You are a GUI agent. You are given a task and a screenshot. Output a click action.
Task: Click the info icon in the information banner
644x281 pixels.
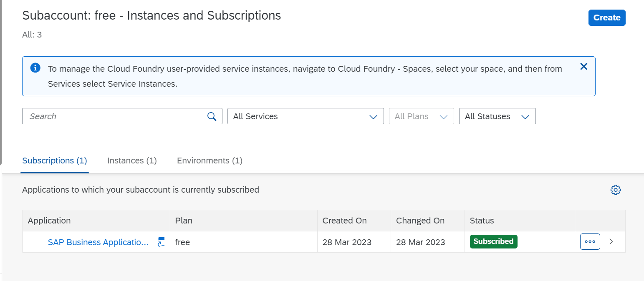click(35, 68)
